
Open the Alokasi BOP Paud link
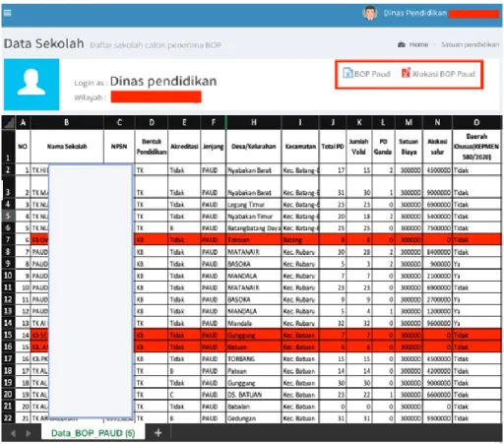pyautogui.click(x=443, y=74)
